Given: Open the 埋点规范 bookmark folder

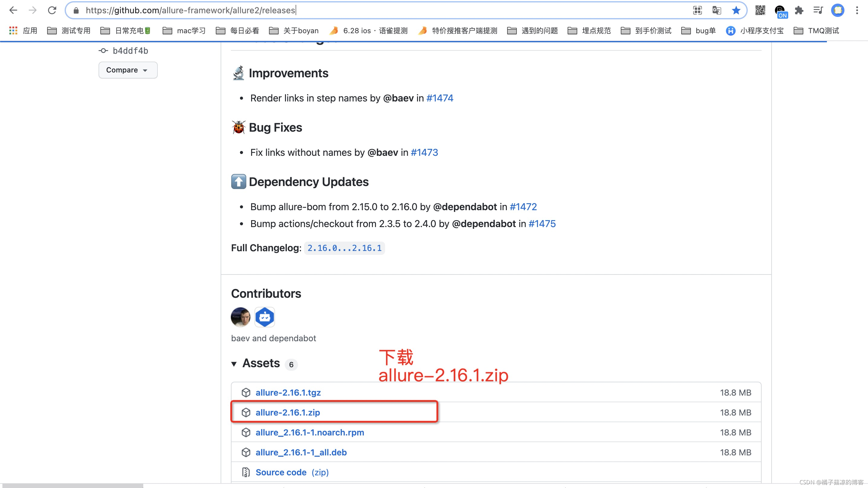Looking at the screenshot, I should (x=589, y=30).
